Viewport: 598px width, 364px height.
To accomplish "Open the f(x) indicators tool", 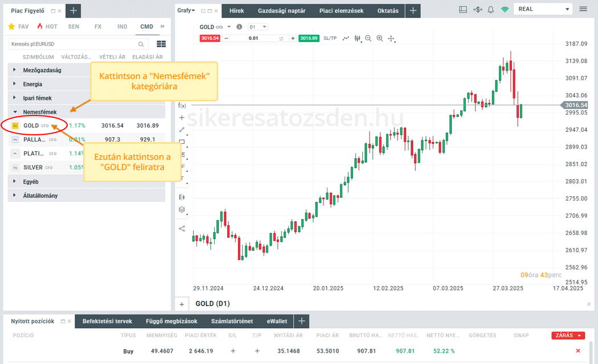I will click(182, 105).
